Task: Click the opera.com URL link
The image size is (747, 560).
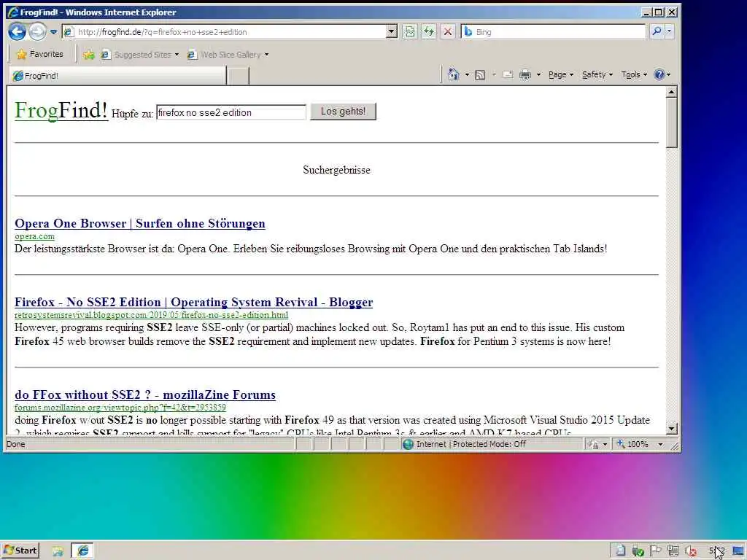Action: (34, 236)
